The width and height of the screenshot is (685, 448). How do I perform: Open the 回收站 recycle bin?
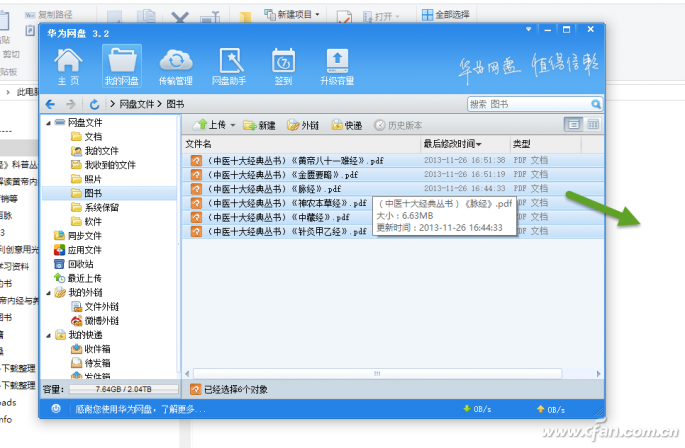[74, 264]
